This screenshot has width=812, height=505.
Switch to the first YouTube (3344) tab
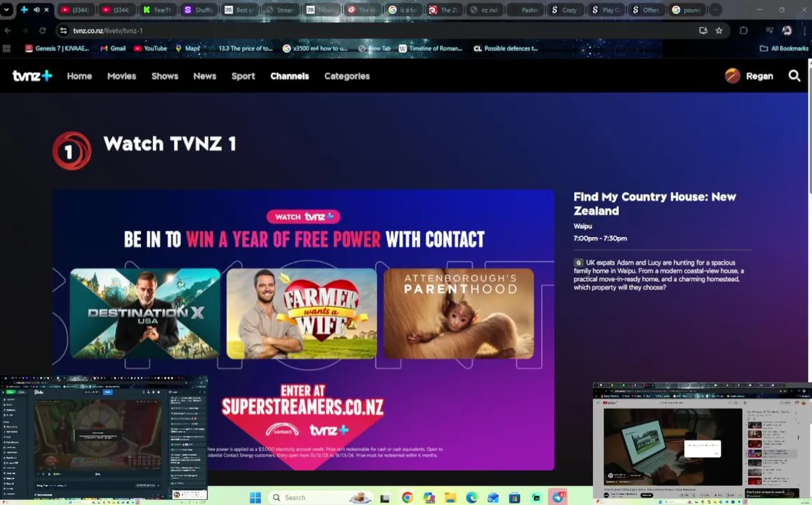76,10
